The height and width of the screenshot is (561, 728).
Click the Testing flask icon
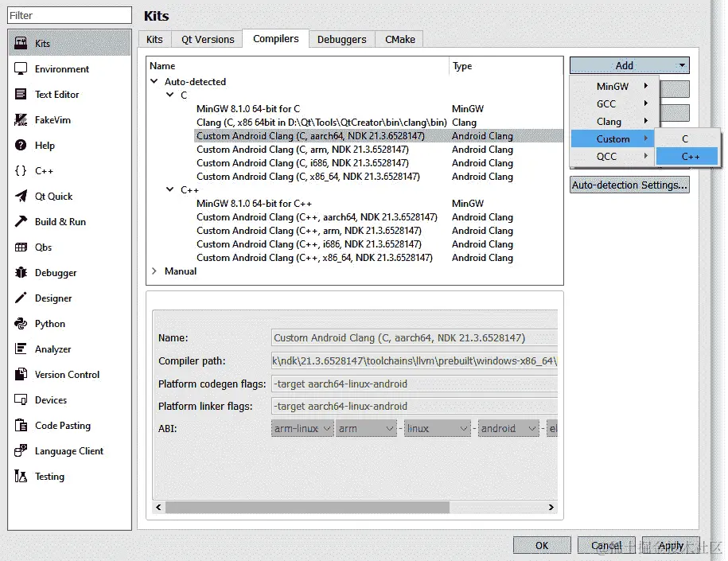21,477
